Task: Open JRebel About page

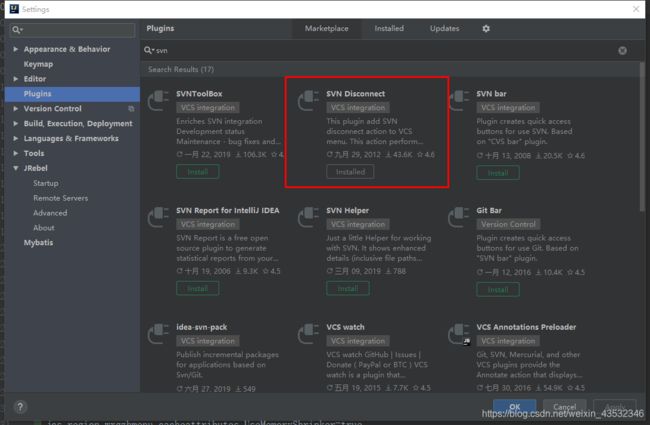Action: tap(44, 228)
